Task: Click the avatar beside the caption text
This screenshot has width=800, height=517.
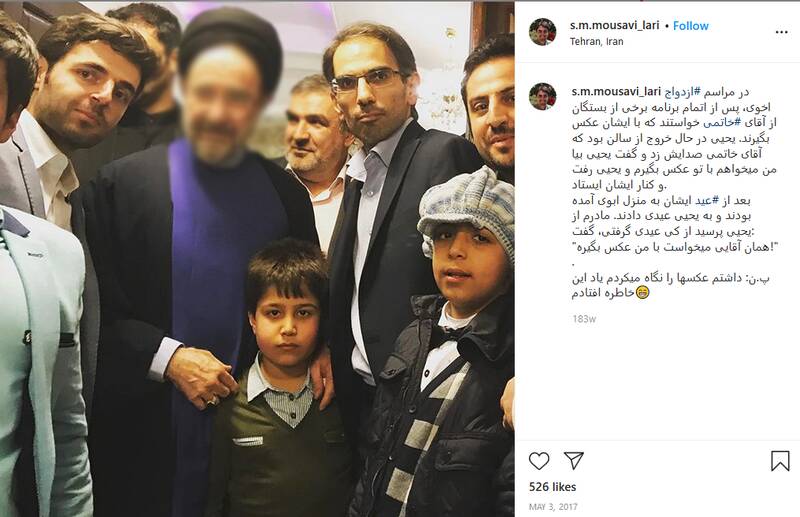Action: (x=542, y=96)
